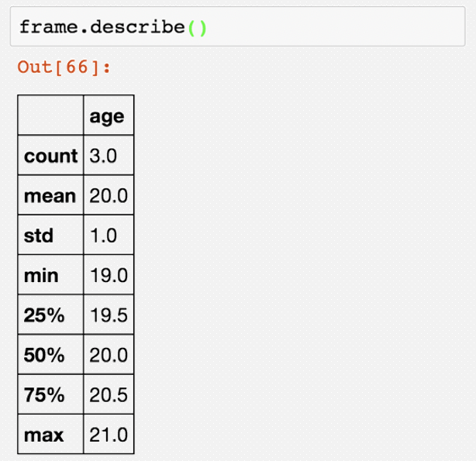
Task: Select the max value 21.0 cell
Action: tap(108, 435)
